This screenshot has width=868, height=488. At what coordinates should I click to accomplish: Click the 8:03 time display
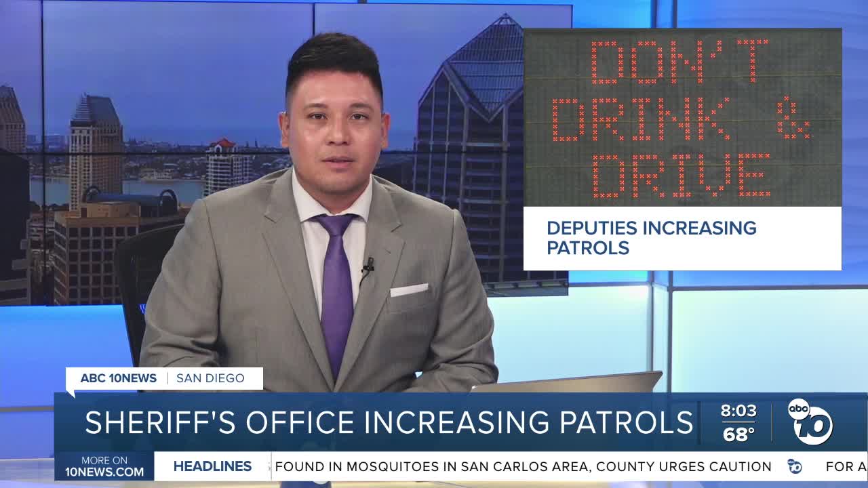[x=738, y=411]
